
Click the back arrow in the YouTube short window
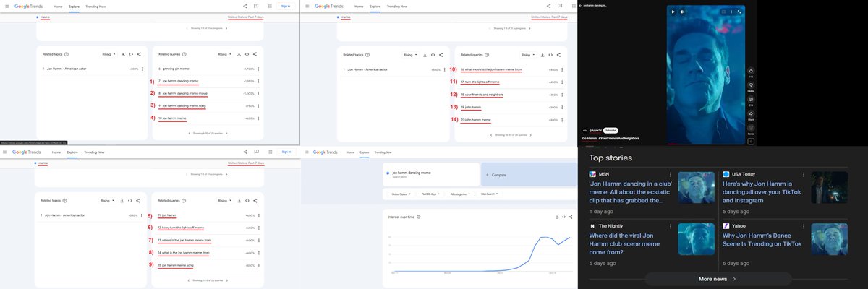[580, 5]
